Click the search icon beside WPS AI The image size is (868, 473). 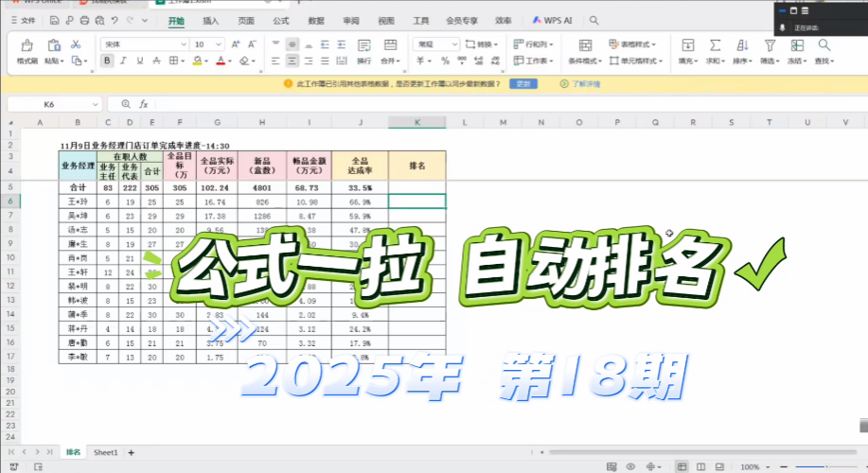tap(594, 21)
